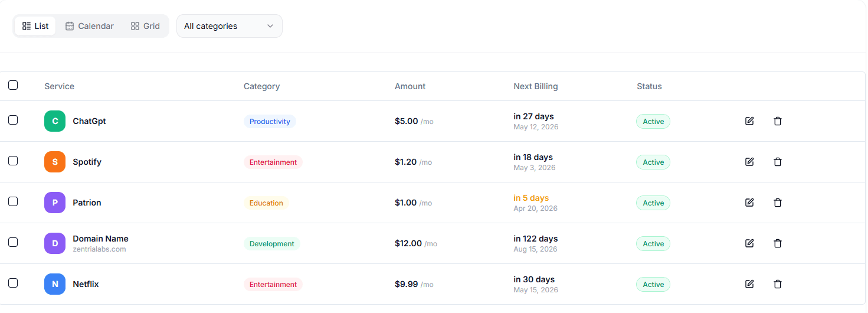Click the $1.20 amount
Screen dimensions: 868x313
406,162
